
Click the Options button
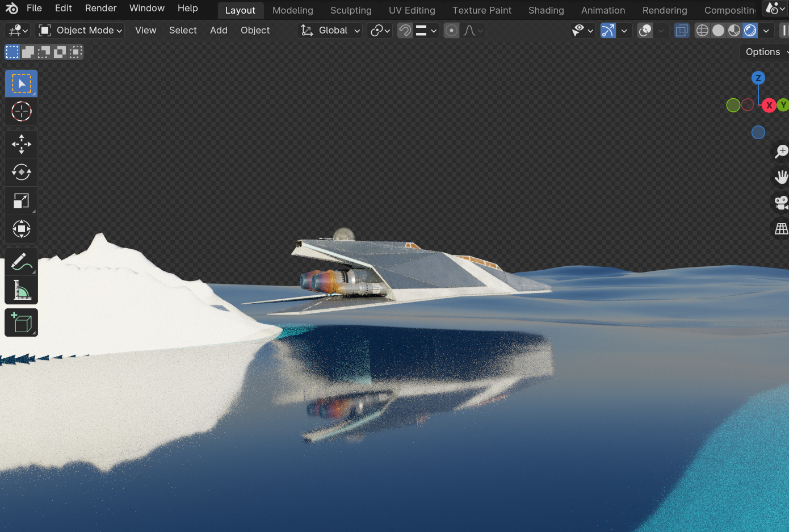point(764,52)
